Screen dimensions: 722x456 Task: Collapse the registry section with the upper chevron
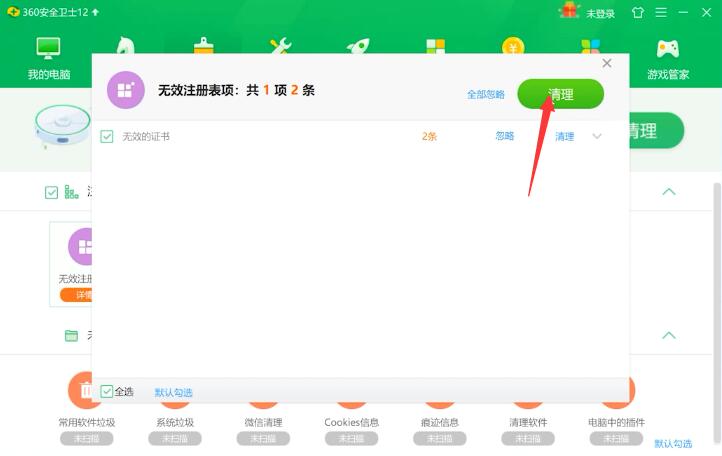[669, 192]
